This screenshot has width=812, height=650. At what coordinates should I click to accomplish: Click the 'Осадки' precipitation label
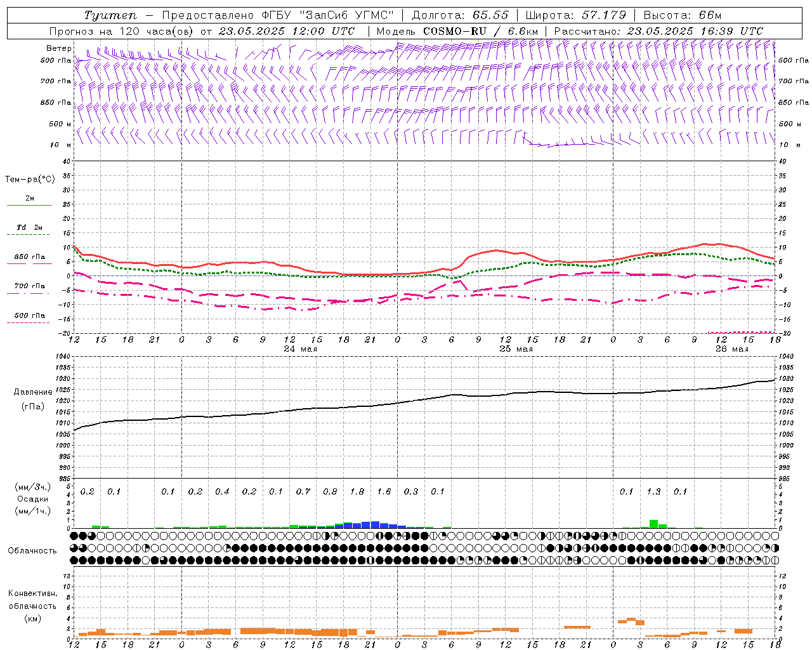click(32, 499)
